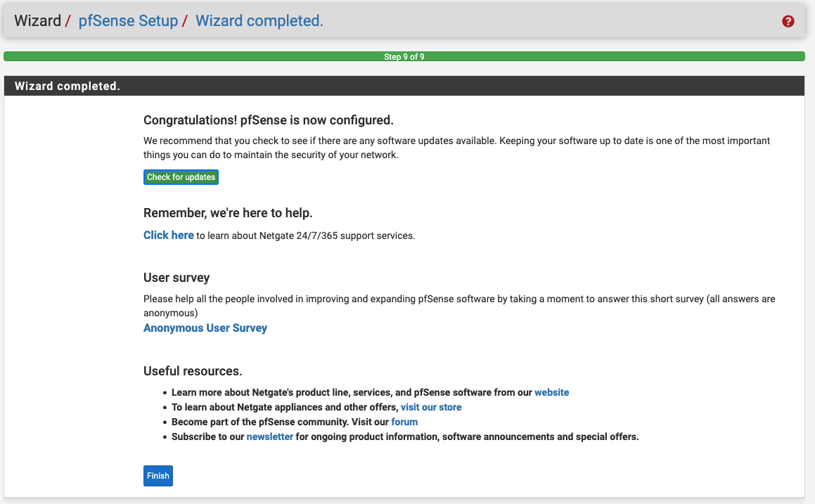
Task: Visit the Netgate 'website' link
Action: click(x=551, y=393)
